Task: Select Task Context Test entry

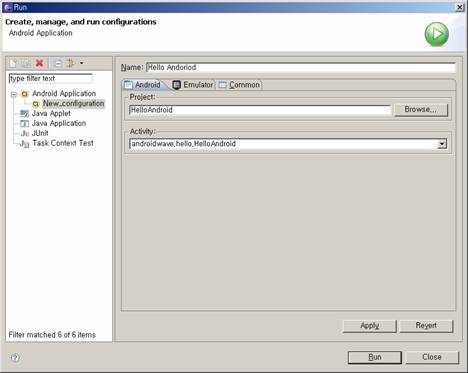Action: coord(63,143)
